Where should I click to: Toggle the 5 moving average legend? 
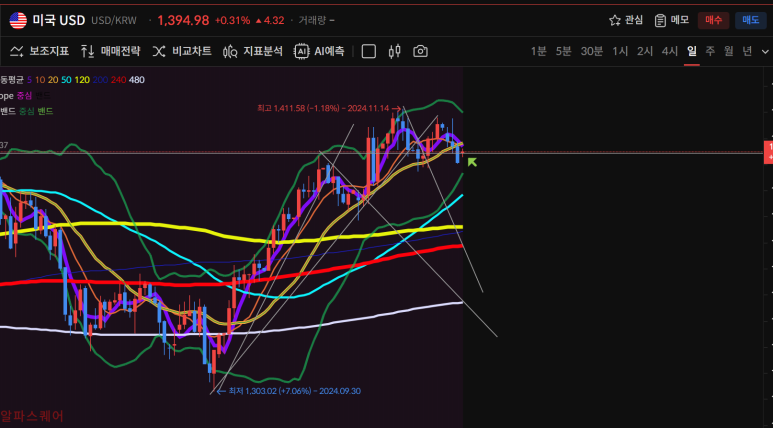(30, 80)
